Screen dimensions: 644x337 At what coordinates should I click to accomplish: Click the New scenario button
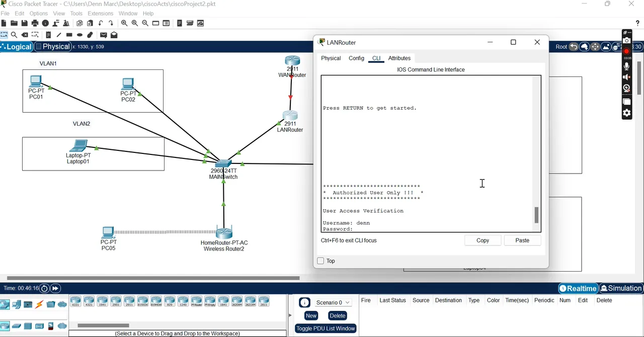point(311,316)
